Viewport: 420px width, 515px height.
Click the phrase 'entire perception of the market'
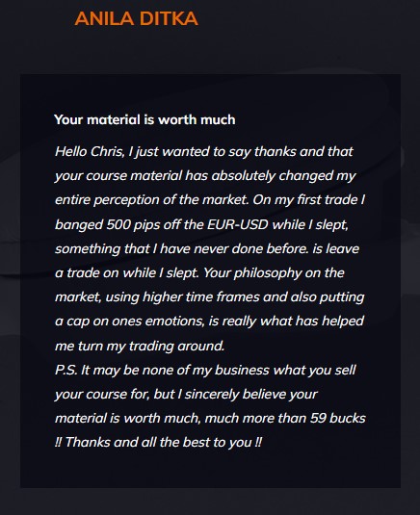click(151, 200)
